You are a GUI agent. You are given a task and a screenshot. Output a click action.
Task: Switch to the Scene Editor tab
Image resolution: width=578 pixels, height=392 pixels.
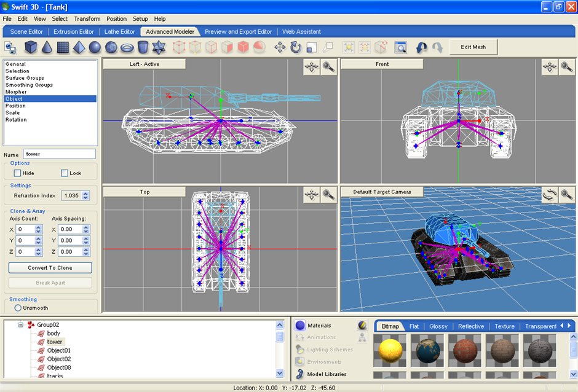pyautogui.click(x=26, y=32)
